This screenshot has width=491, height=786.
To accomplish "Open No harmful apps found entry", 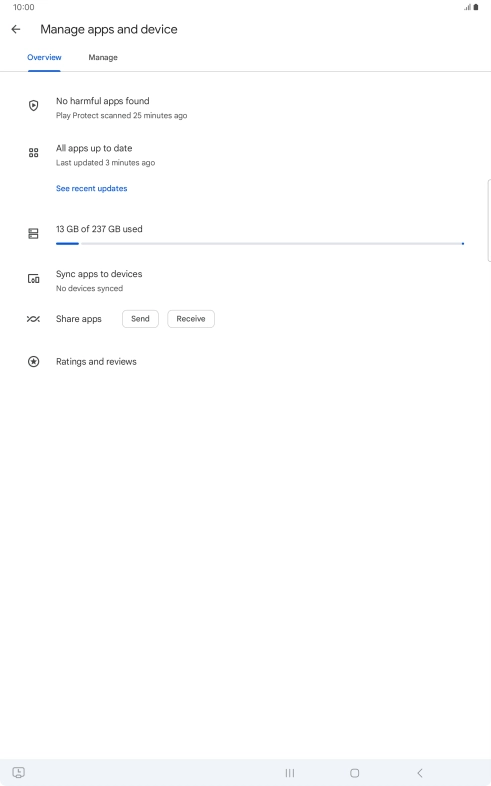I will [x=246, y=108].
